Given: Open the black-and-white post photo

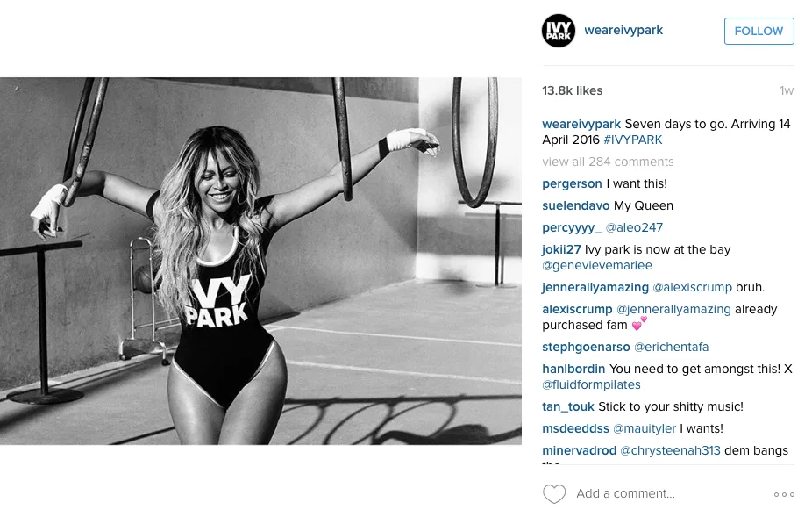Looking at the screenshot, I should [x=260, y=261].
